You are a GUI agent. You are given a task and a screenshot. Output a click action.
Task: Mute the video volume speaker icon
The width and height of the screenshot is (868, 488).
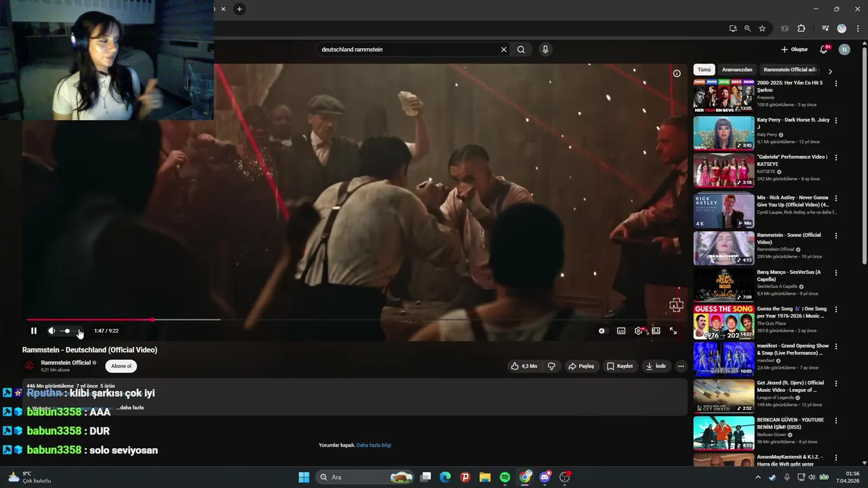[52, 331]
